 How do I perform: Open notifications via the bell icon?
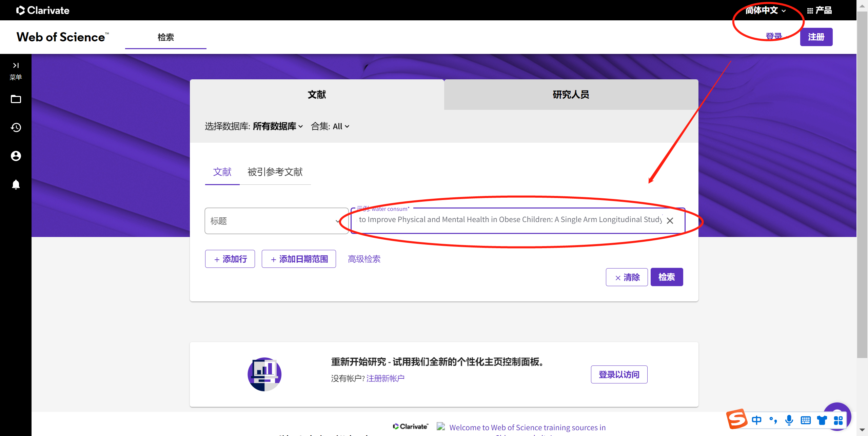[16, 184]
